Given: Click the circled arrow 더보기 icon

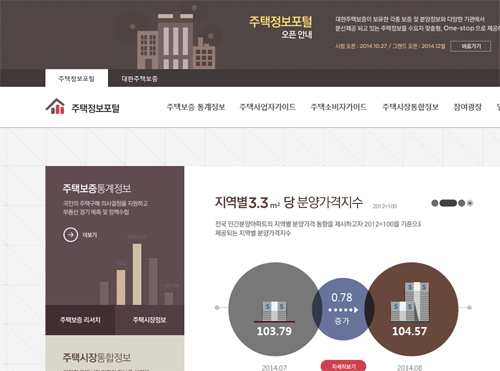Looking at the screenshot, I should point(70,235).
